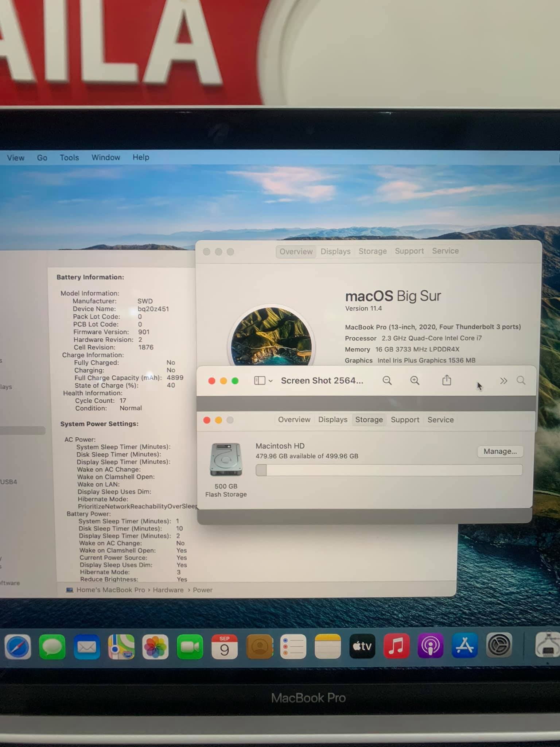This screenshot has height=747, width=560.
Task: Select the Support tab in About This Mac
Action: [x=409, y=251]
